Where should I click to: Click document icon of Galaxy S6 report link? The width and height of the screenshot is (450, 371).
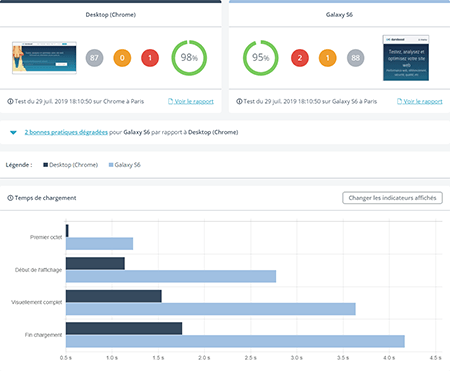tap(399, 101)
